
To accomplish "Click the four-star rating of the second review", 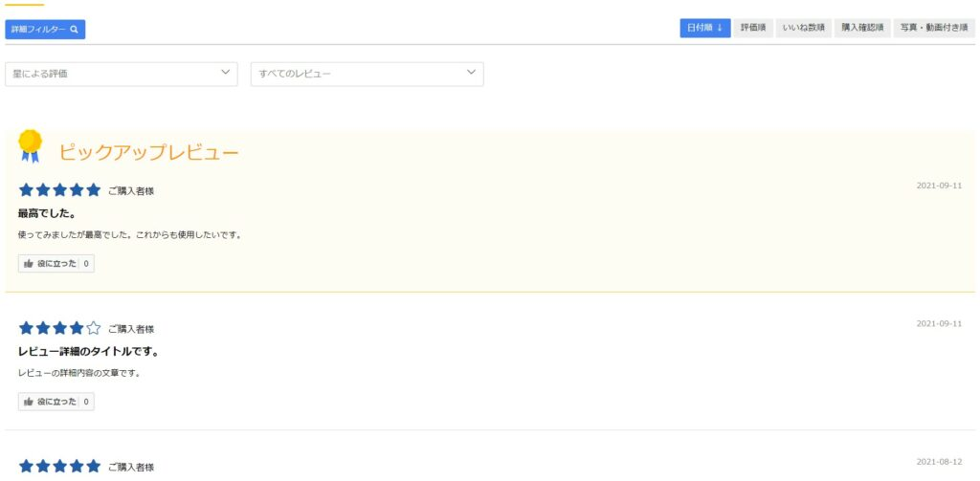I will coord(52,329).
